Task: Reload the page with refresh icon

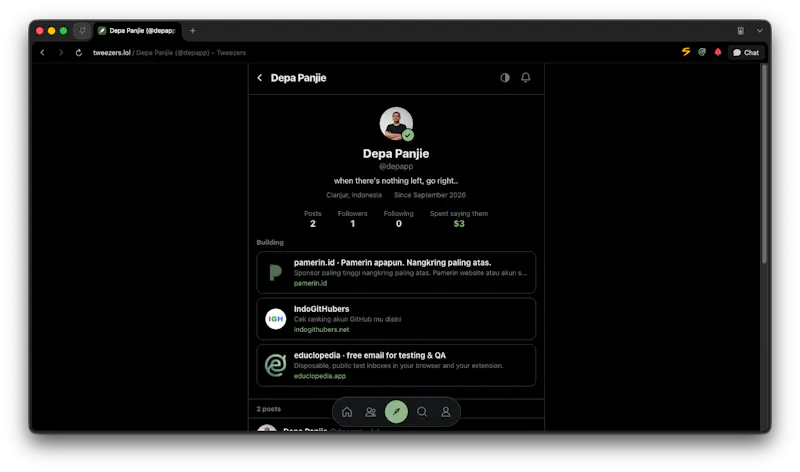Action: [x=79, y=53]
